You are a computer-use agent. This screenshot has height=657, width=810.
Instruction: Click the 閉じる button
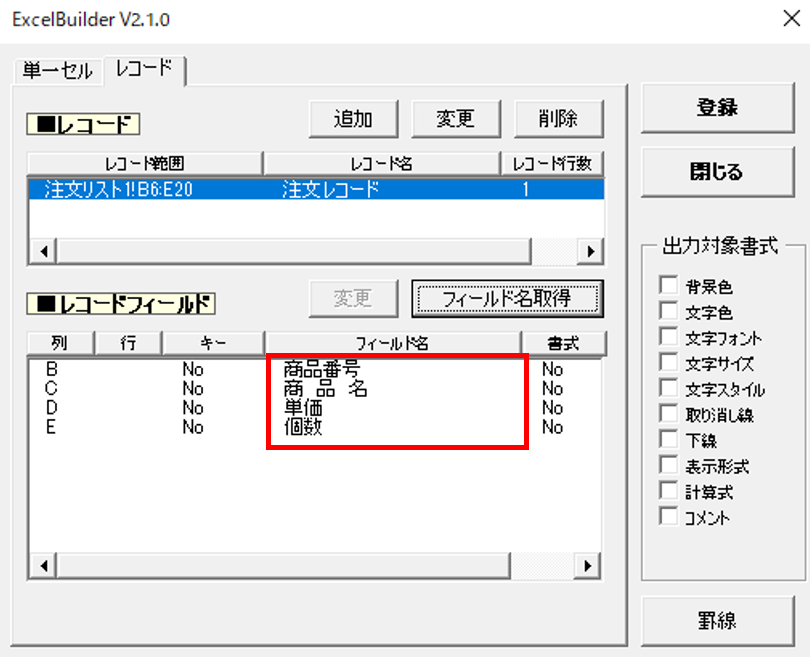tap(718, 171)
